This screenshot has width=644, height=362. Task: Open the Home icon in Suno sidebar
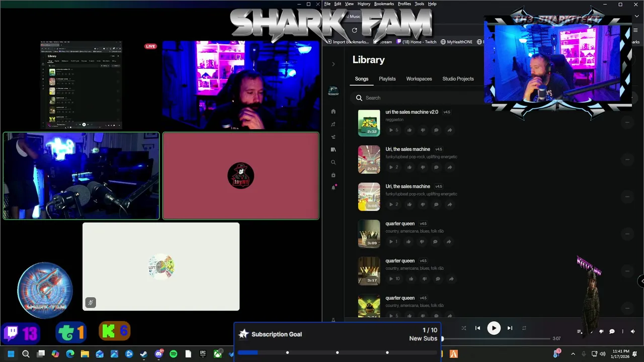pyautogui.click(x=333, y=112)
